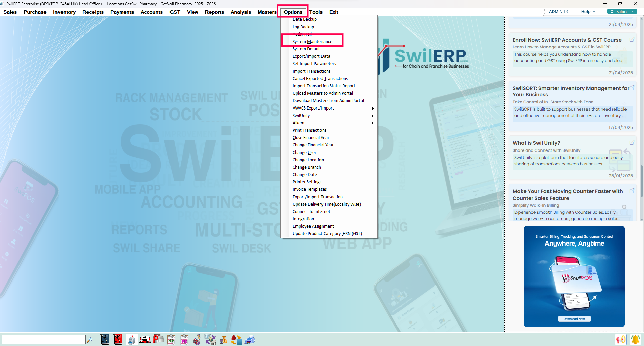Screen dimensions: 644x346
Task: Open the ADMIN portal link
Action: [x=558, y=12]
